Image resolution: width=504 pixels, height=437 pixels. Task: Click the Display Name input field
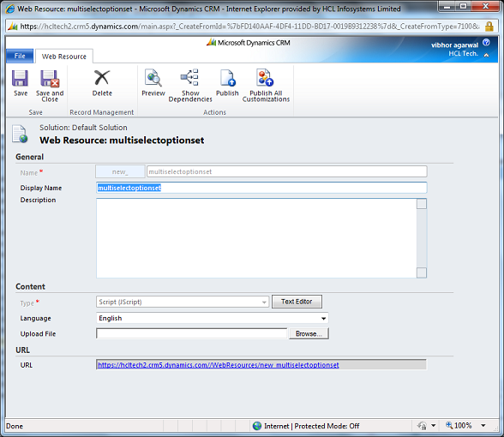pyautogui.click(x=261, y=188)
